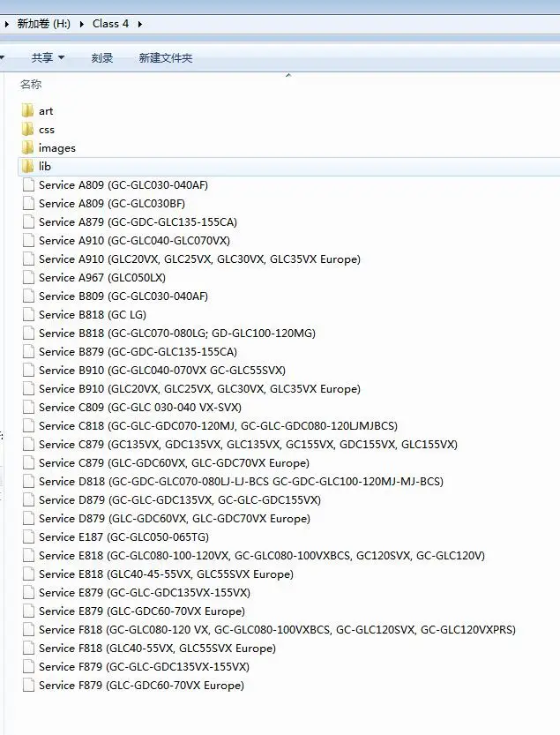Click the 新建文件夹 (New folder) button

[166, 57]
